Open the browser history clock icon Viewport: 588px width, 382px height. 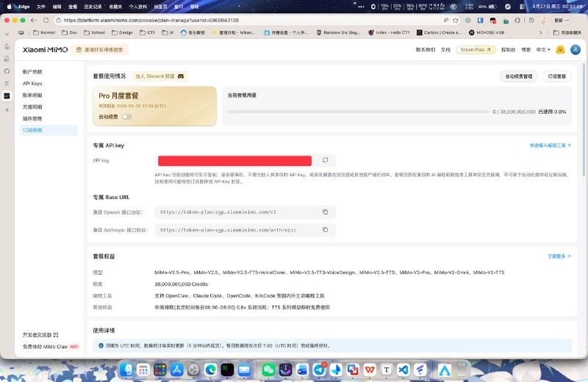pyautogui.click(x=531, y=21)
